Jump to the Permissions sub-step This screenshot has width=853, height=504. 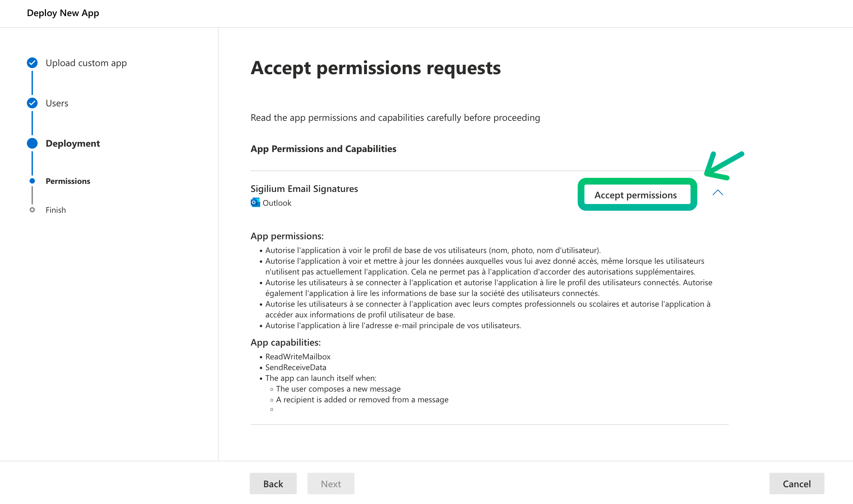point(68,181)
